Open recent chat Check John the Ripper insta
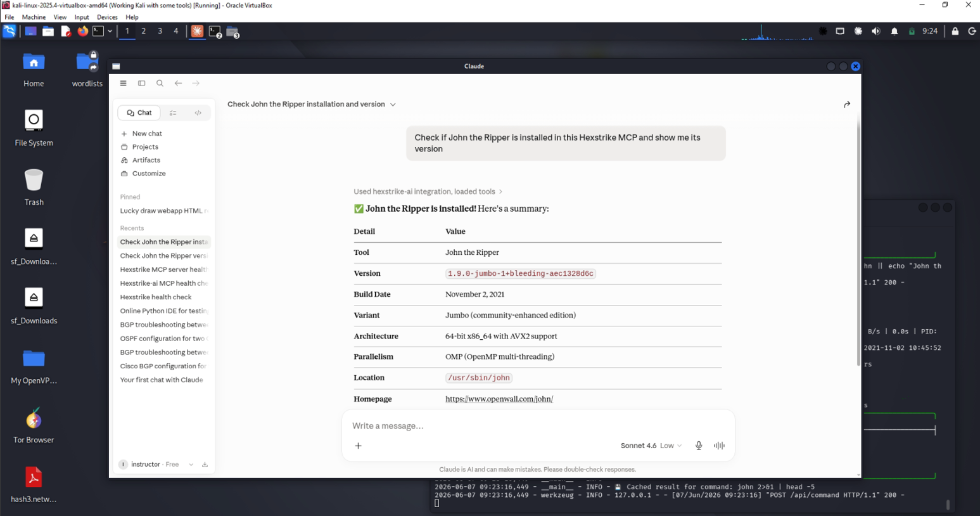Screen dimensions: 980x516 click(x=164, y=242)
